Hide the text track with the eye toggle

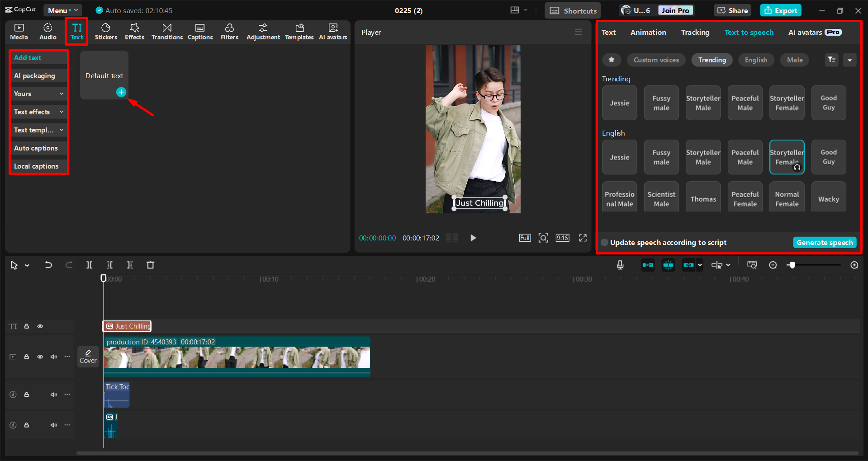coord(40,326)
